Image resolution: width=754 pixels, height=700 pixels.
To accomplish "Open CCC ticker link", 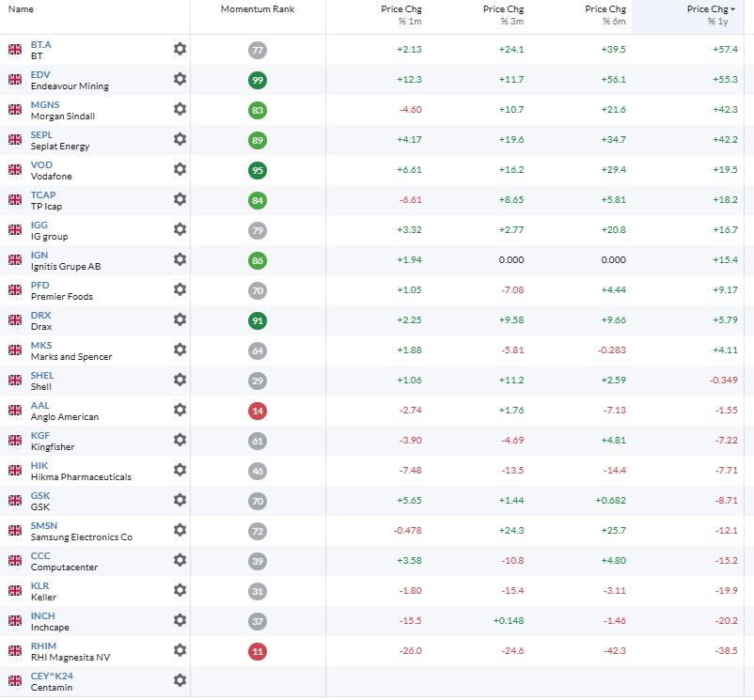I will [x=40, y=556].
